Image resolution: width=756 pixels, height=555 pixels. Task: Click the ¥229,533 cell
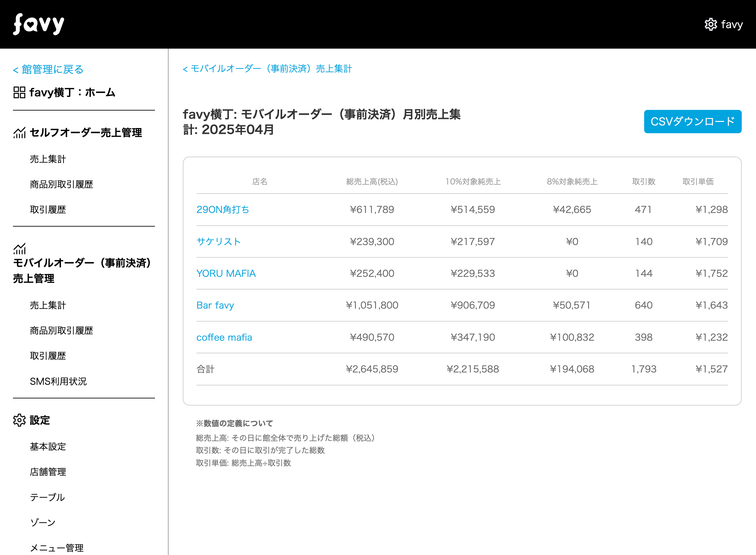(x=473, y=273)
